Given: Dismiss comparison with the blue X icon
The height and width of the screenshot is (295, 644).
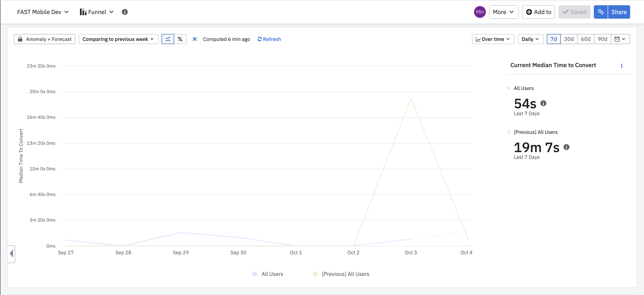Looking at the screenshot, I should point(195,39).
